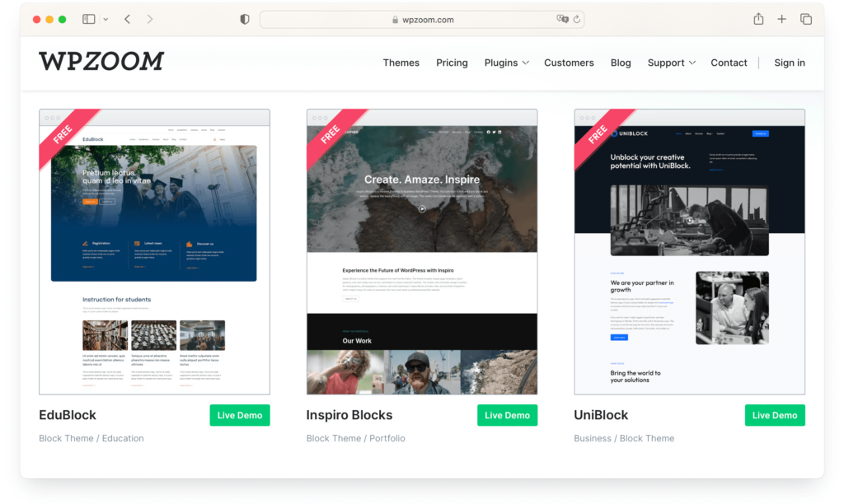Open the privacy shield report icon
Image resolution: width=844 pixels, height=504 pixels.
245,20
